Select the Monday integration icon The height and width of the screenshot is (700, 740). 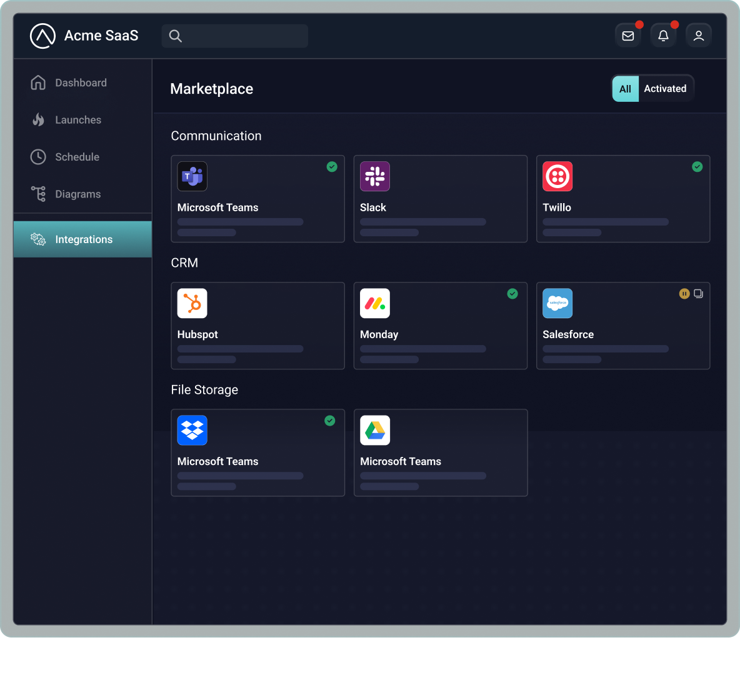(x=374, y=303)
